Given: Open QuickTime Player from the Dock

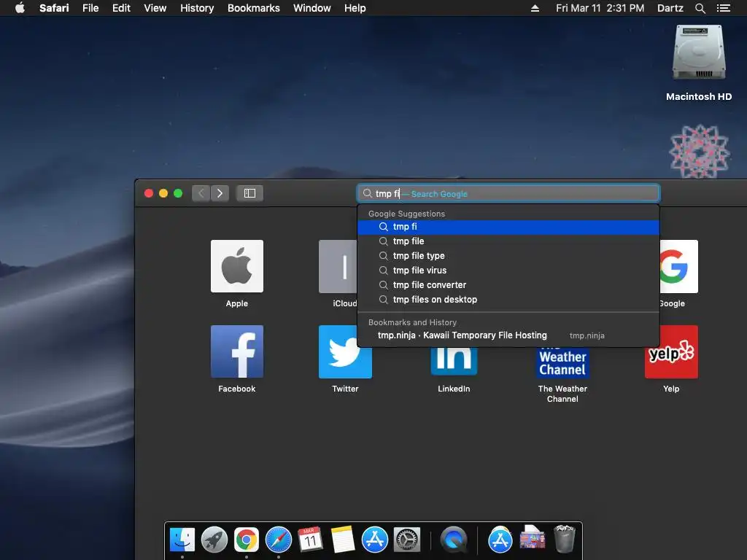Looking at the screenshot, I should click(x=454, y=540).
